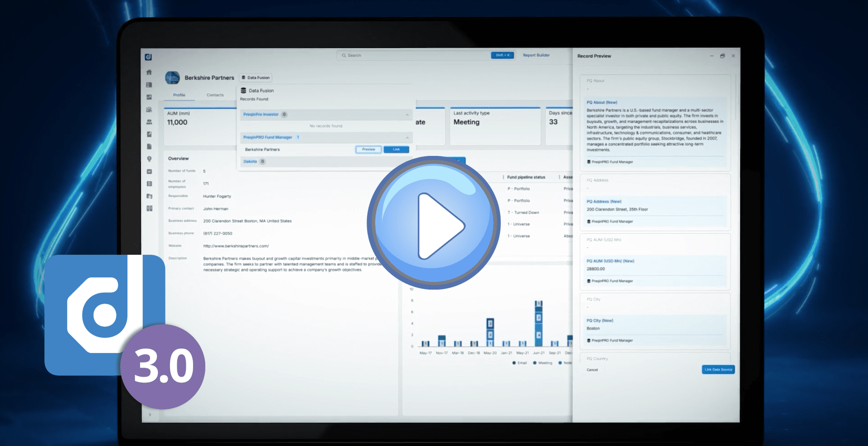Screen dimensions: 868x446
Task: Open the people/contacts icon in the sidebar
Action: [149, 122]
